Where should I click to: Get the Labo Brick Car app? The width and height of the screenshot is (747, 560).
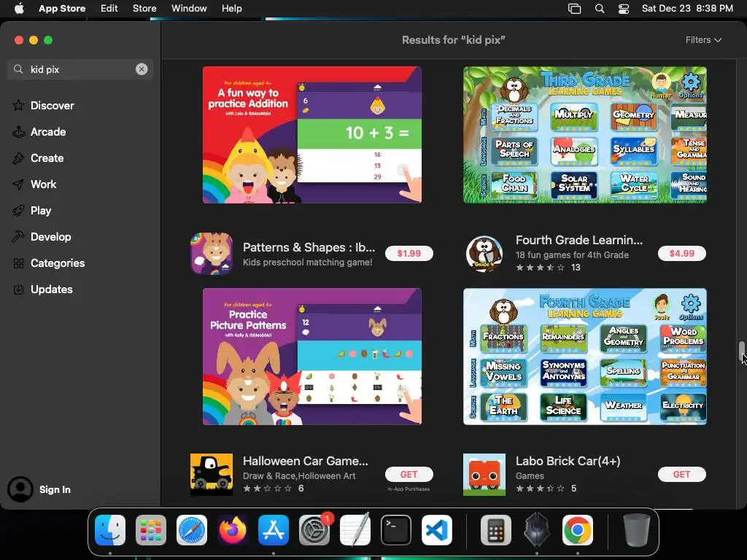coord(682,474)
